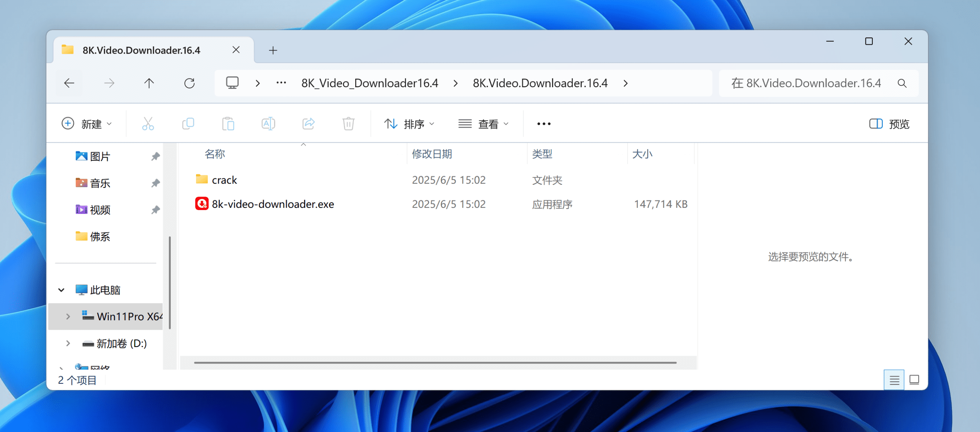Viewport: 980px width, 432px height.
Task: Click the Paste clipboard icon
Action: tap(228, 124)
